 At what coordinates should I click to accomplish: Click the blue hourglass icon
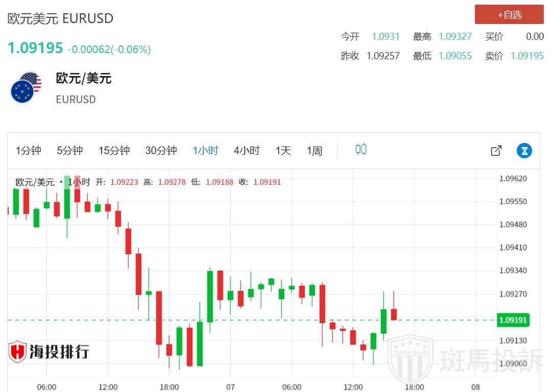tap(524, 151)
